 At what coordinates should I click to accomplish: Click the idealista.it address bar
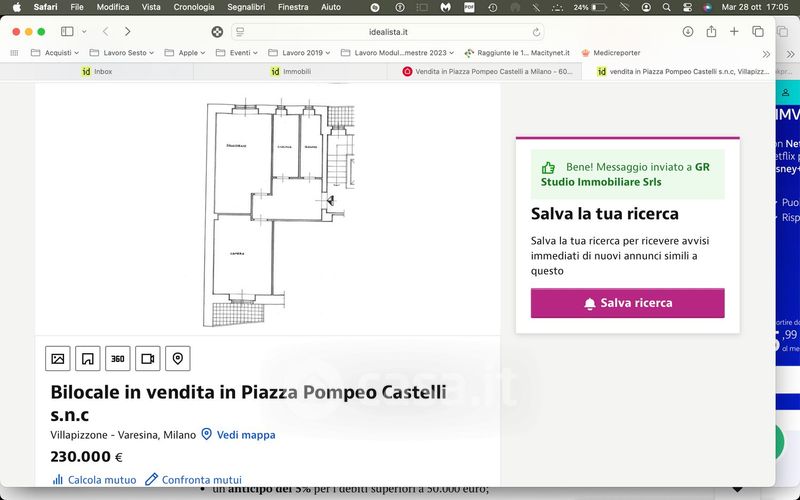point(387,32)
